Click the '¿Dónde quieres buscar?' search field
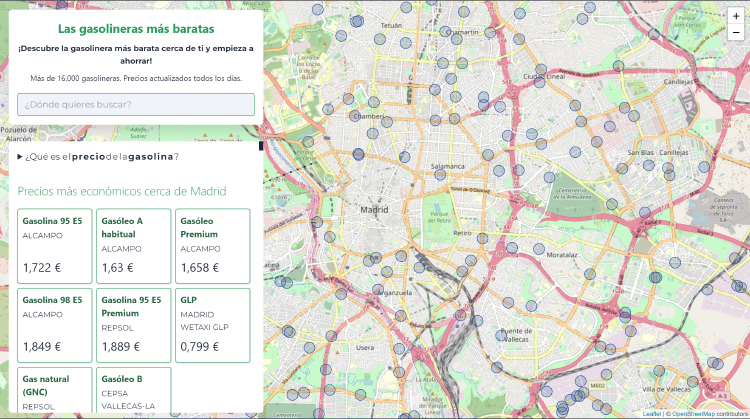 [136, 104]
